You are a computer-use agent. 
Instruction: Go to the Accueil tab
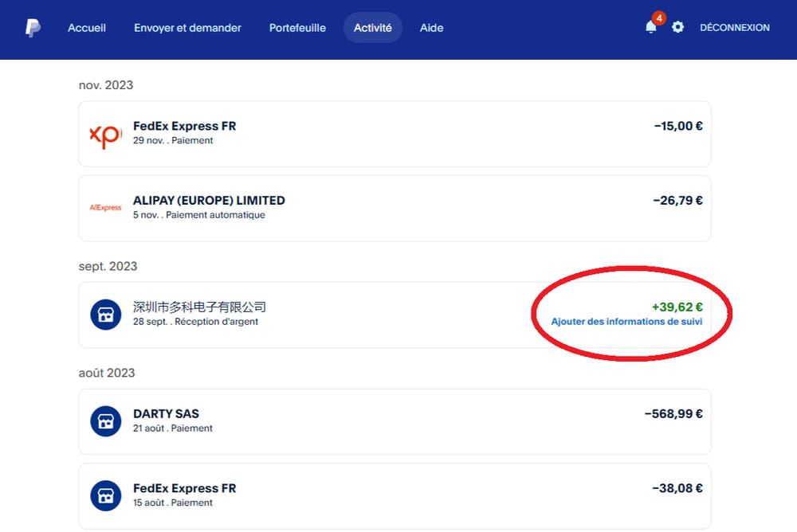pyautogui.click(x=87, y=28)
